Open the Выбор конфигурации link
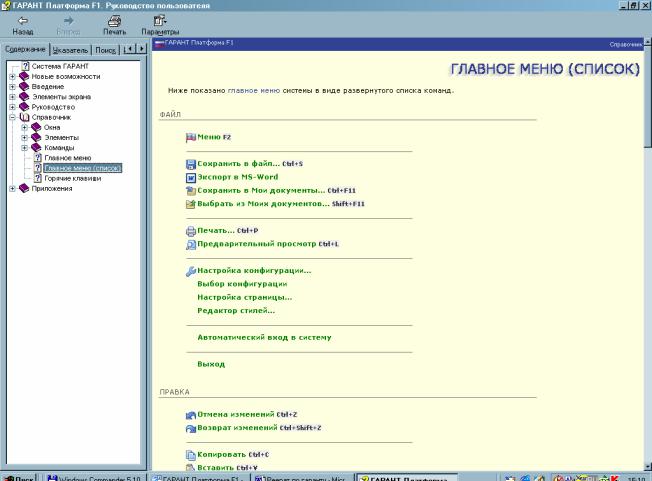The width and height of the screenshot is (652, 481). [x=242, y=284]
